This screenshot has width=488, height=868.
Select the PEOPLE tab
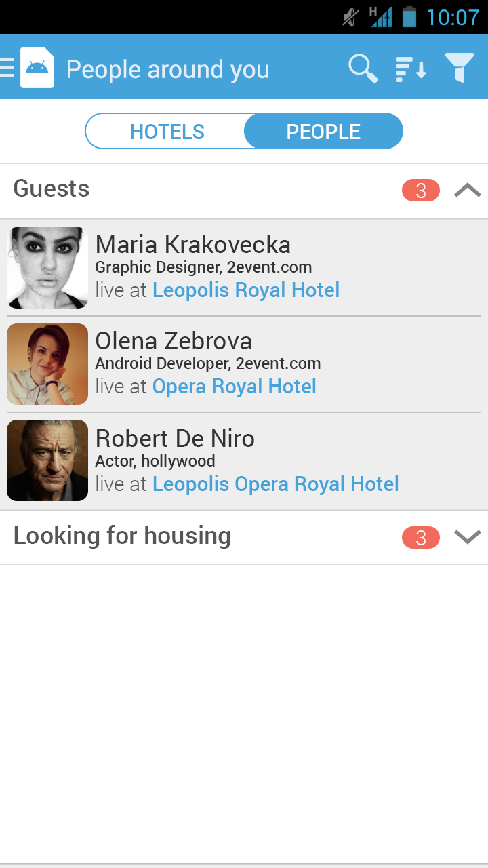[x=323, y=132]
